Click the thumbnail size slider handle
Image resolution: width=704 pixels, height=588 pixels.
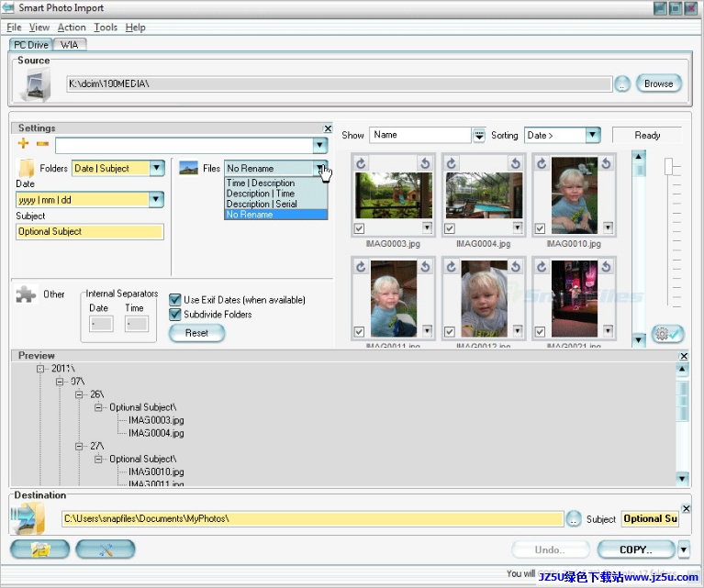(669, 167)
